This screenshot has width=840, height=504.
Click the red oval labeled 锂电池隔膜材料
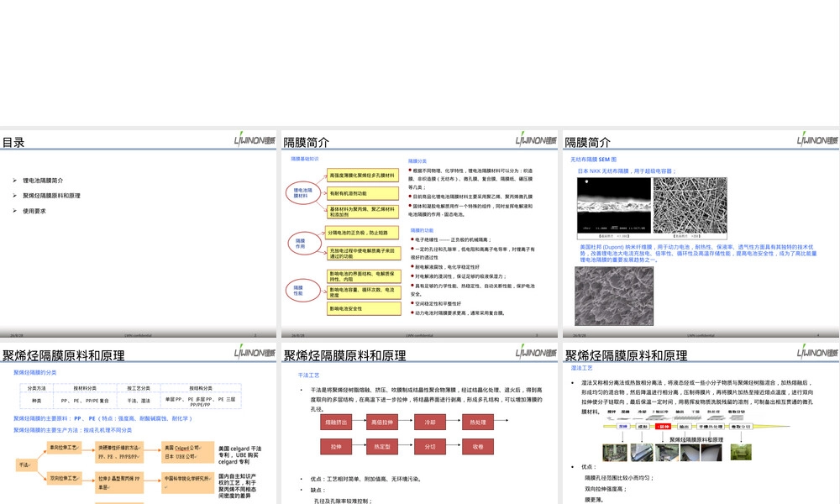pyautogui.click(x=302, y=193)
